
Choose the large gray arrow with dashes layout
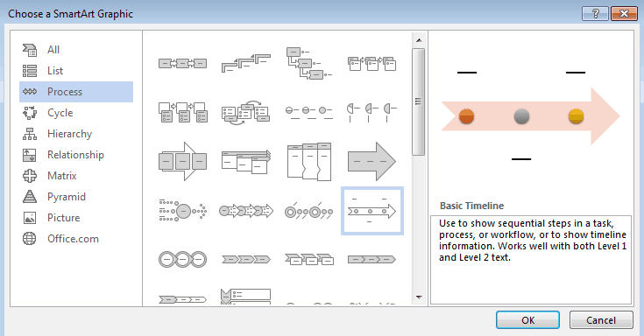[x=372, y=162]
